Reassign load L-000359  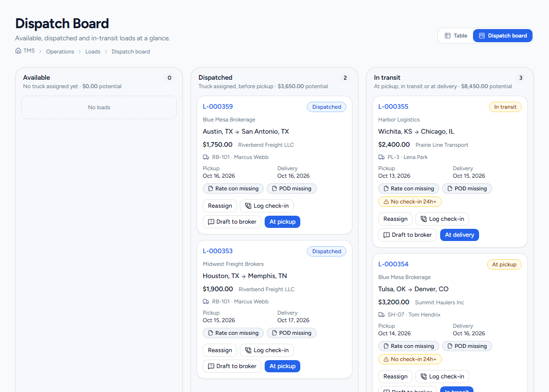[220, 206]
